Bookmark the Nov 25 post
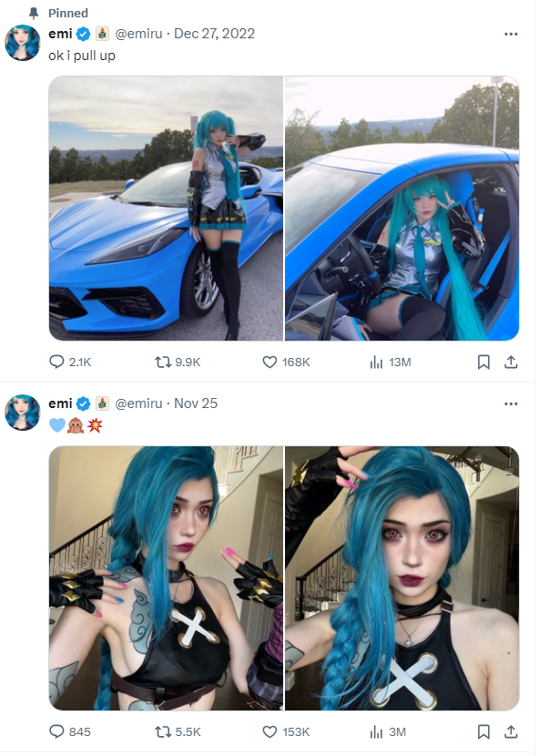The width and height of the screenshot is (549, 756). click(483, 731)
